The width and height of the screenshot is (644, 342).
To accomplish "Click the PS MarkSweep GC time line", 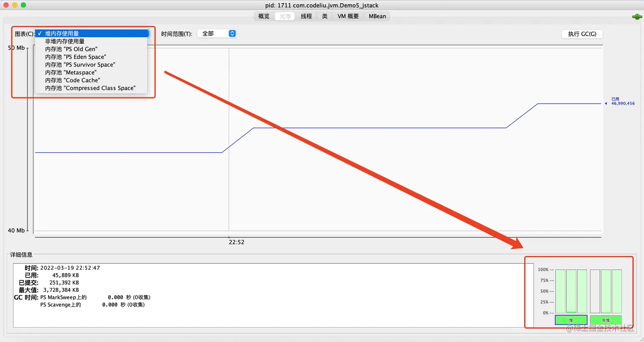I will point(95,297).
